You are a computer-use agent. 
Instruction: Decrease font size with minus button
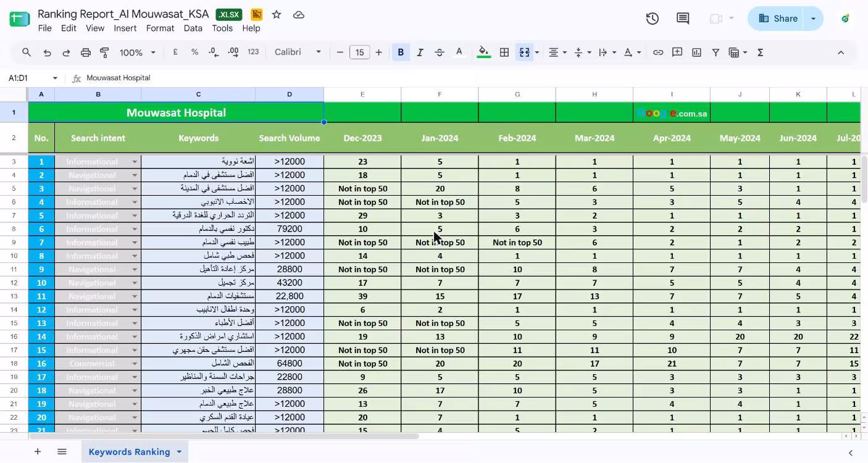(340, 52)
